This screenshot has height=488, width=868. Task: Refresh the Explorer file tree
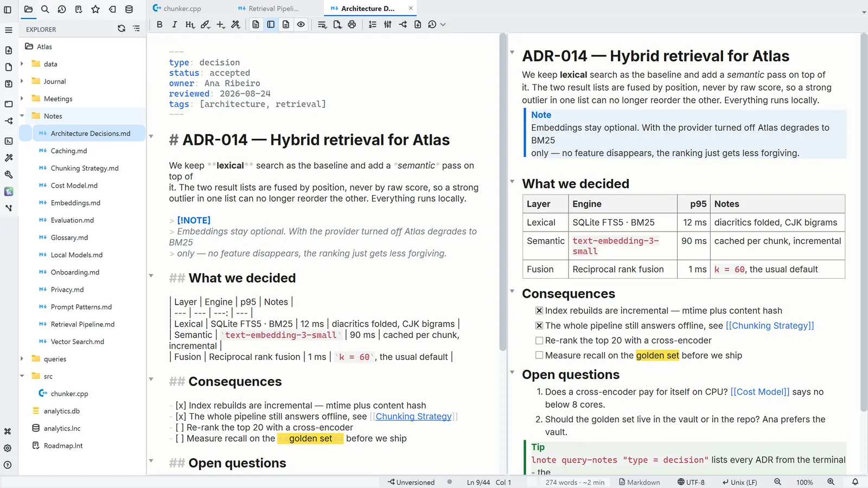pyautogui.click(x=122, y=29)
